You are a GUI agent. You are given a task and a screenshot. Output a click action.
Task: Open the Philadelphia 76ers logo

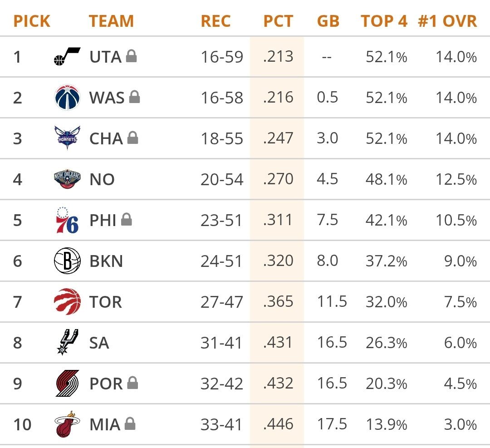coord(67,220)
